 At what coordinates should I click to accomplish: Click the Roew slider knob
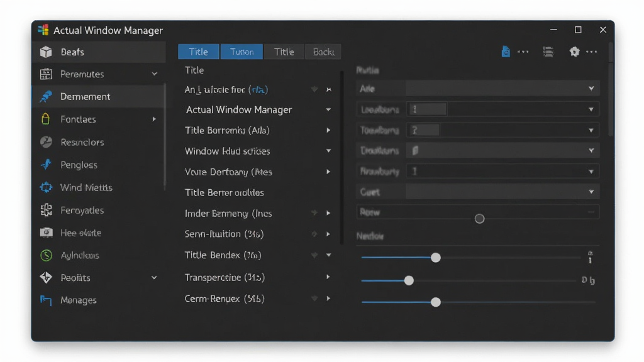point(479,218)
